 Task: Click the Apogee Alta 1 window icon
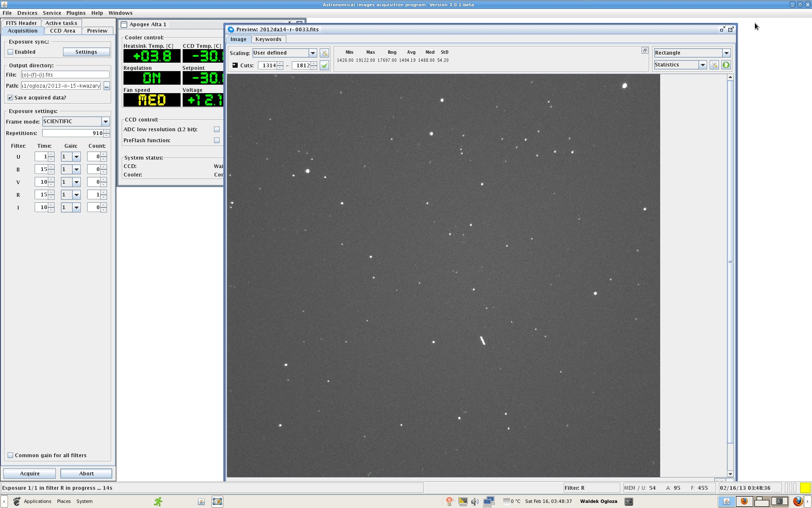coord(124,25)
